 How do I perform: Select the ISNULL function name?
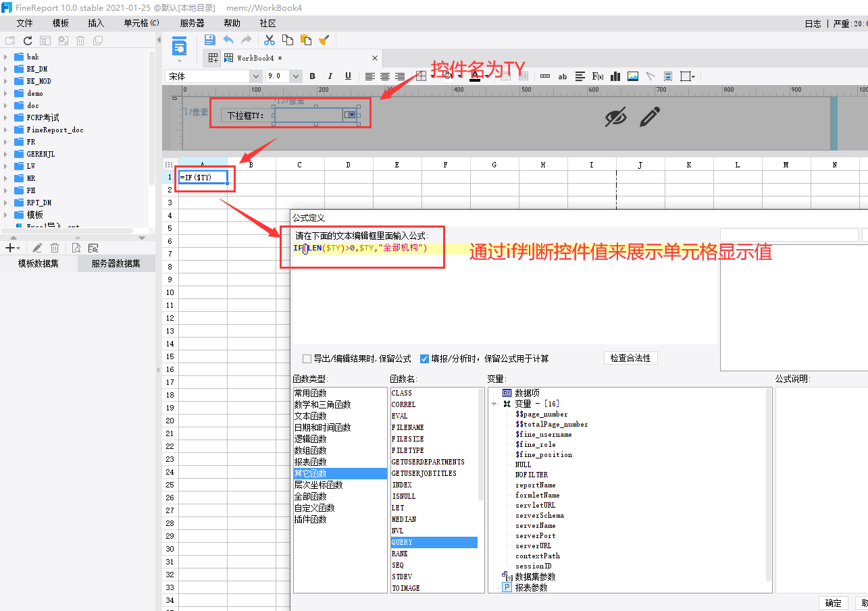pyautogui.click(x=404, y=496)
